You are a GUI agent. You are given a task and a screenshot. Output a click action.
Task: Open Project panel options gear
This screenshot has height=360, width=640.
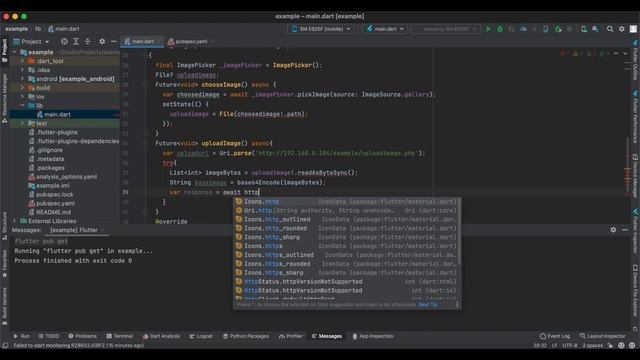[x=102, y=42]
